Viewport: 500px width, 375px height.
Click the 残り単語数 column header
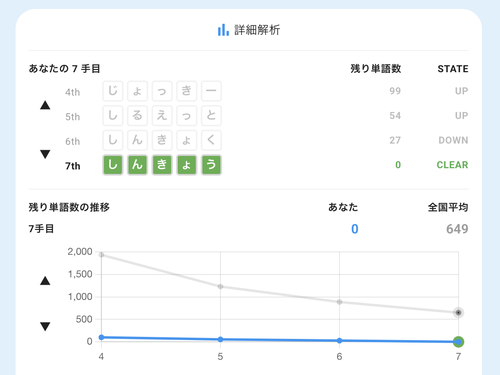point(376,69)
